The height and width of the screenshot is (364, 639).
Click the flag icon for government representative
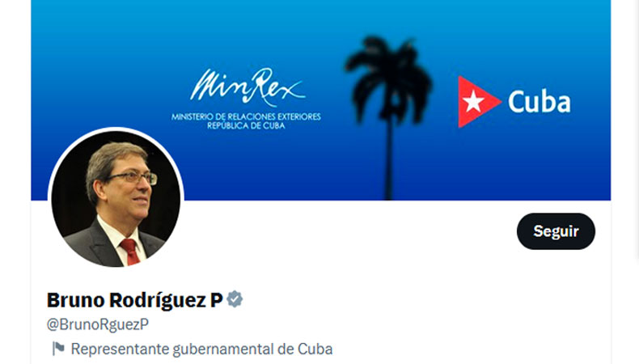coord(58,349)
